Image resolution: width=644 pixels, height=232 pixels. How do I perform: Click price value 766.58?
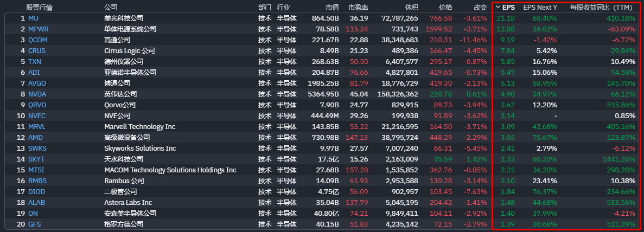point(441,18)
